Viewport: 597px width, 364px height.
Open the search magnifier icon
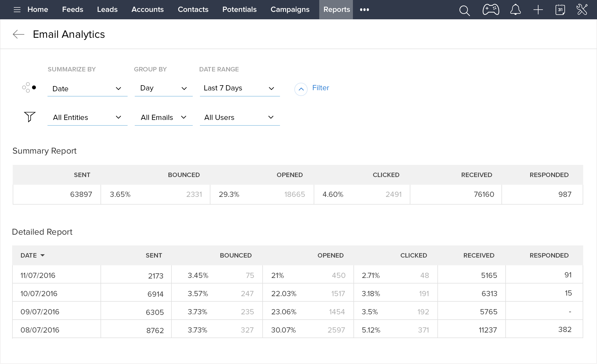[464, 10]
